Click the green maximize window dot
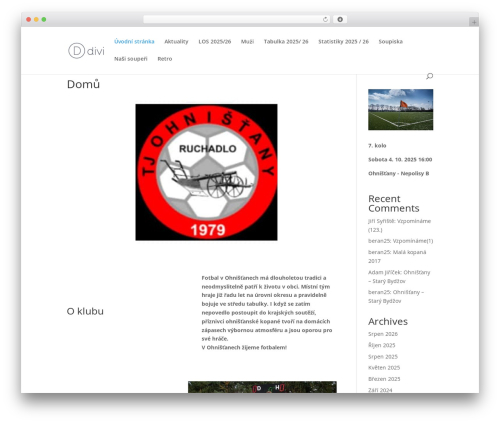The width and height of the screenshot is (500, 423). click(44, 19)
